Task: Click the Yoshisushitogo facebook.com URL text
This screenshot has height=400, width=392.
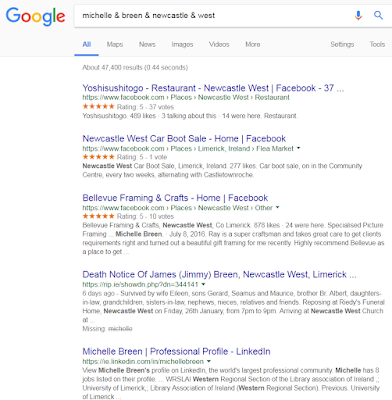Action: (x=186, y=97)
